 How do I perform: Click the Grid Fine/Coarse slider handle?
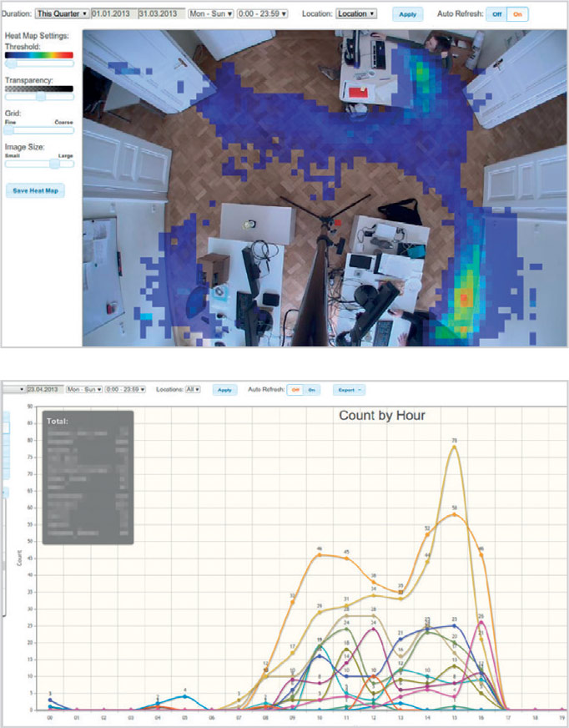tap(8, 129)
